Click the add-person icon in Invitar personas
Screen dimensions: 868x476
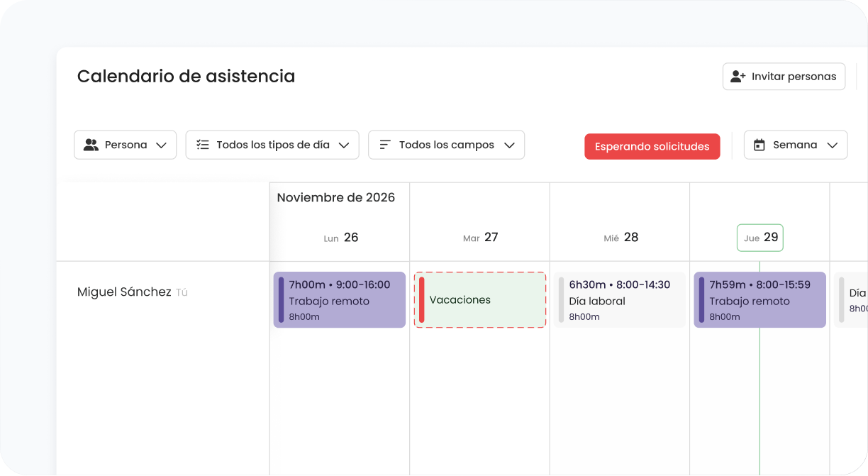coord(738,77)
